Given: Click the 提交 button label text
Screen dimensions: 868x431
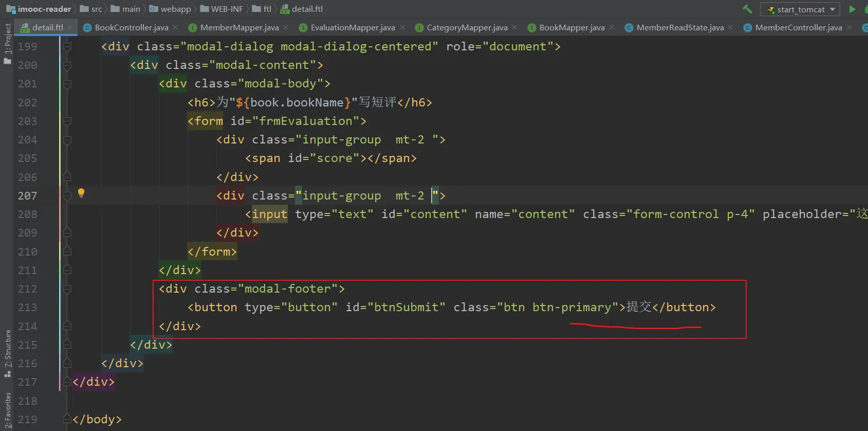Looking at the screenshot, I should pyautogui.click(x=639, y=307).
